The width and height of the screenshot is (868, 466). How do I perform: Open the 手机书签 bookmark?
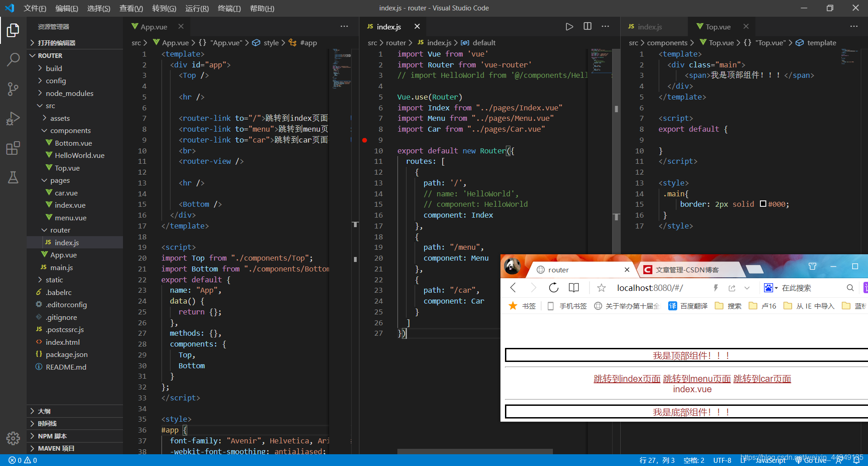tap(567, 306)
